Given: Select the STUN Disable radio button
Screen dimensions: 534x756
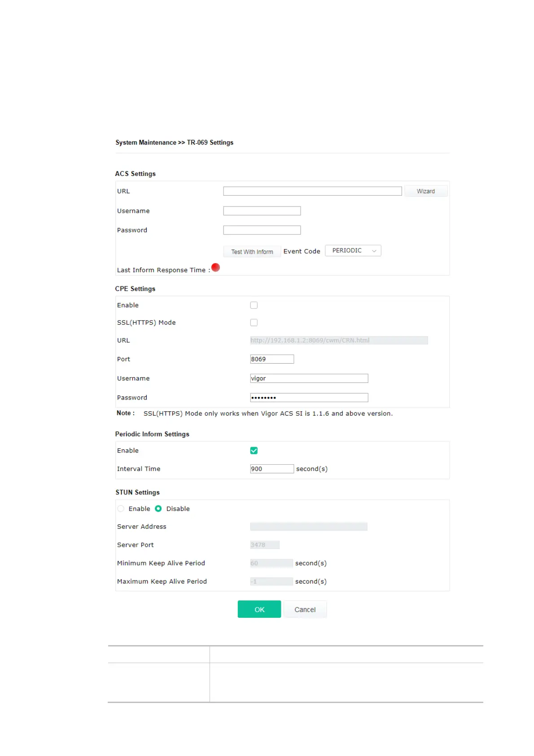Looking at the screenshot, I should click(158, 509).
